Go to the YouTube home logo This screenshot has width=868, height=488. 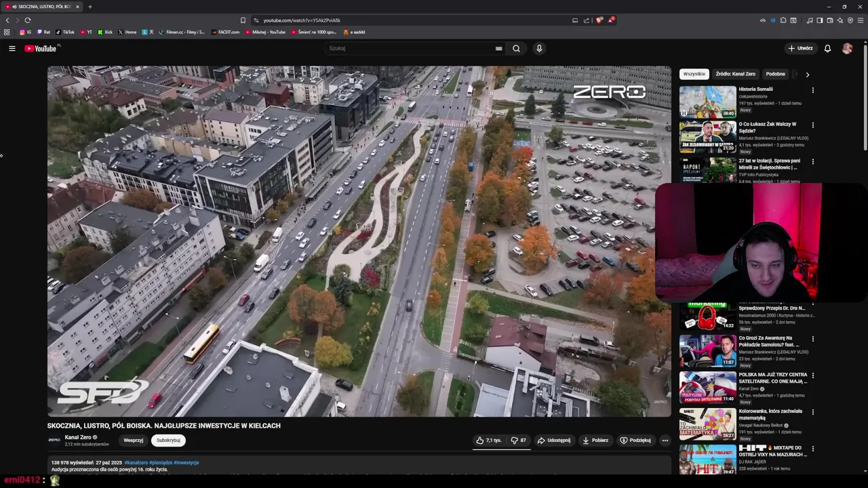point(41,48)
